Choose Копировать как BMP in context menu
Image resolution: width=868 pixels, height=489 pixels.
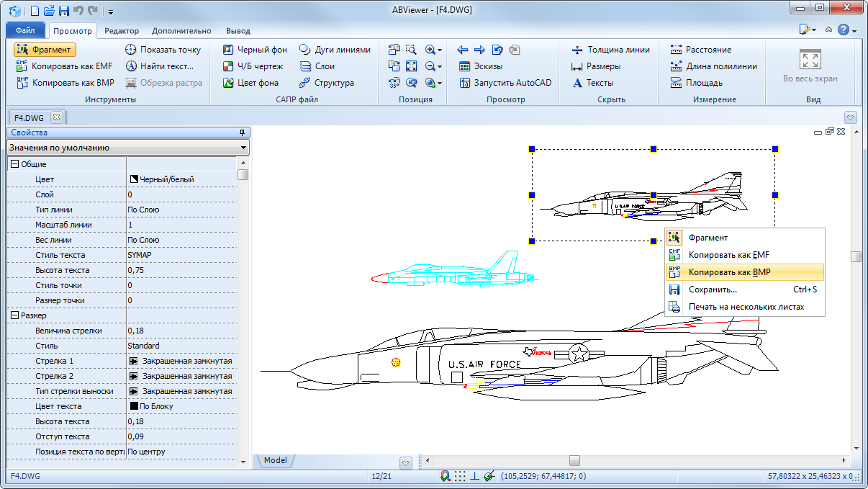point(730,272)
